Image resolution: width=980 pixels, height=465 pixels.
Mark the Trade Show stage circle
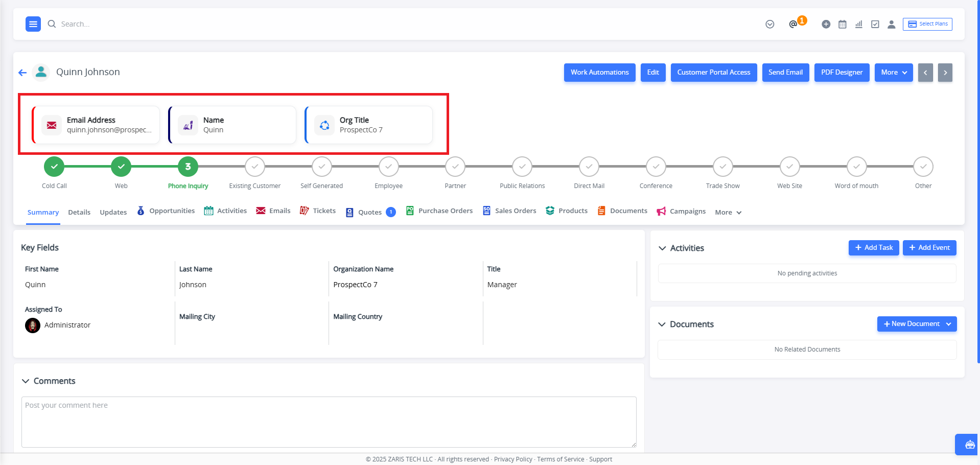coord(723,167)
